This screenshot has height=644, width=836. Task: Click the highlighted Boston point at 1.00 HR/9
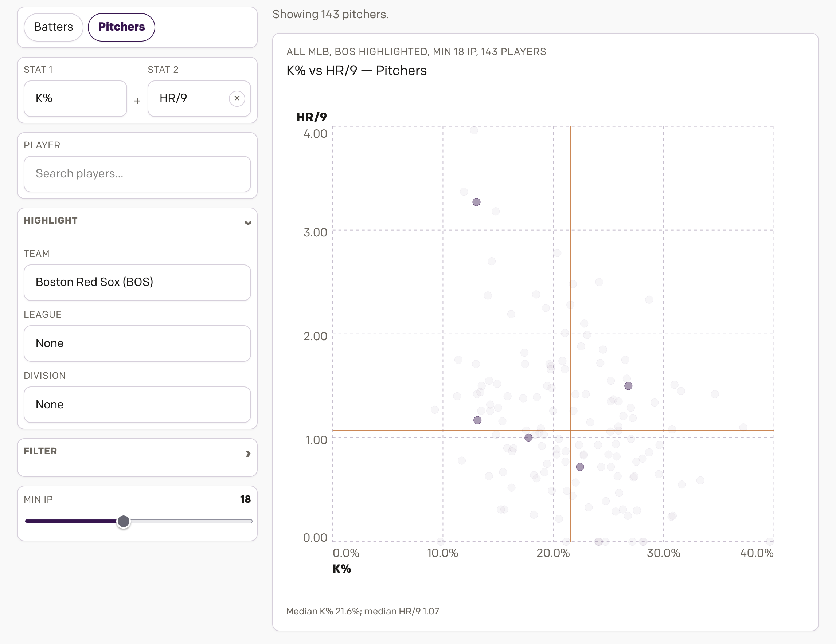[528, 438]
